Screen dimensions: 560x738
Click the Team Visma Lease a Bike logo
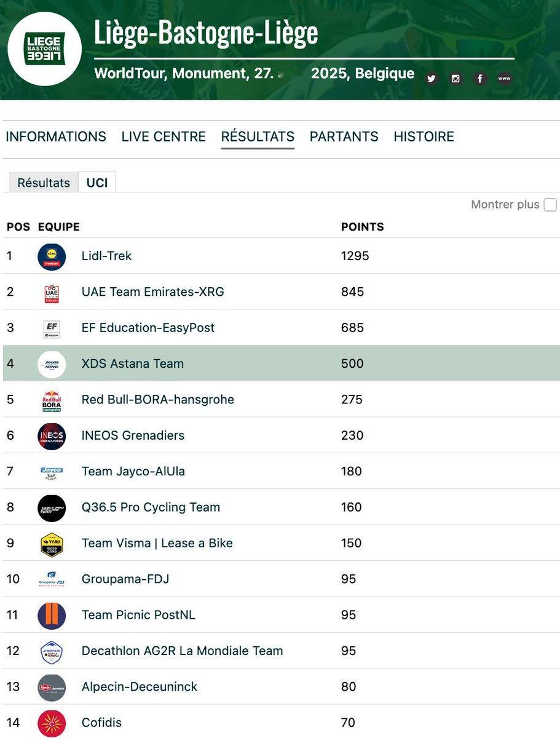coord(52,544)
